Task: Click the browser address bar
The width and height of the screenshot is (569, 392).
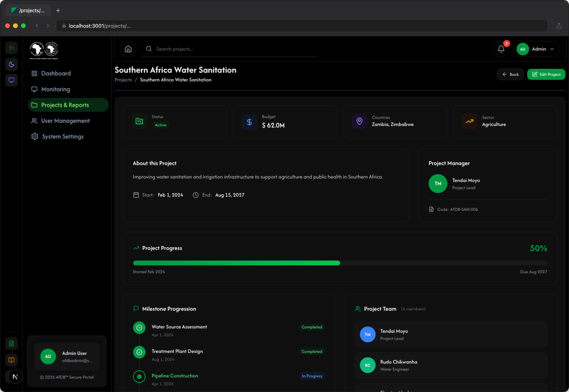Action: (302, 26)
